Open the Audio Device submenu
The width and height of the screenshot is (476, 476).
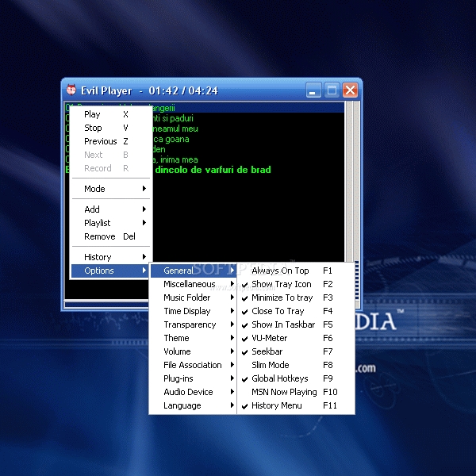tap(194, 392)
